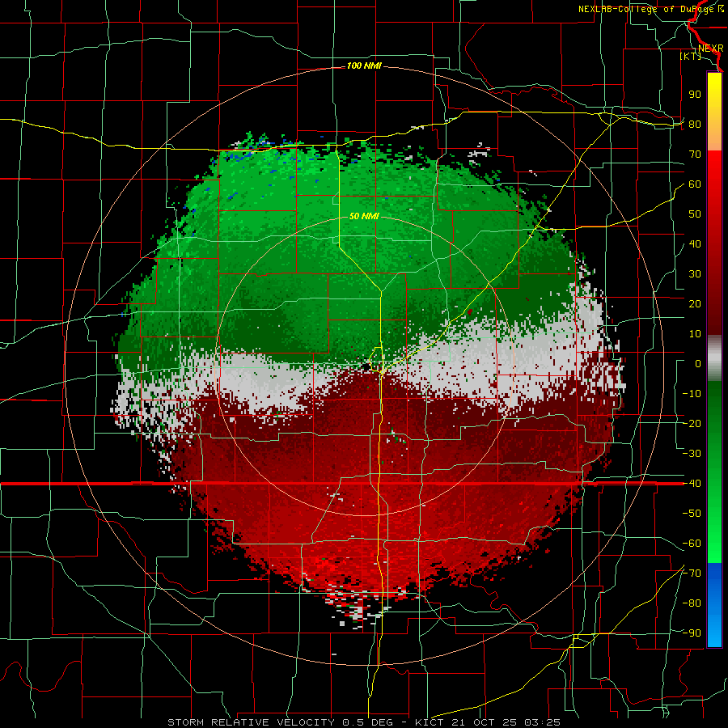Image resolution: width=728 pixels, height=728 pixels.
Task: Click the -50 scale value
Action: point(692,514)
